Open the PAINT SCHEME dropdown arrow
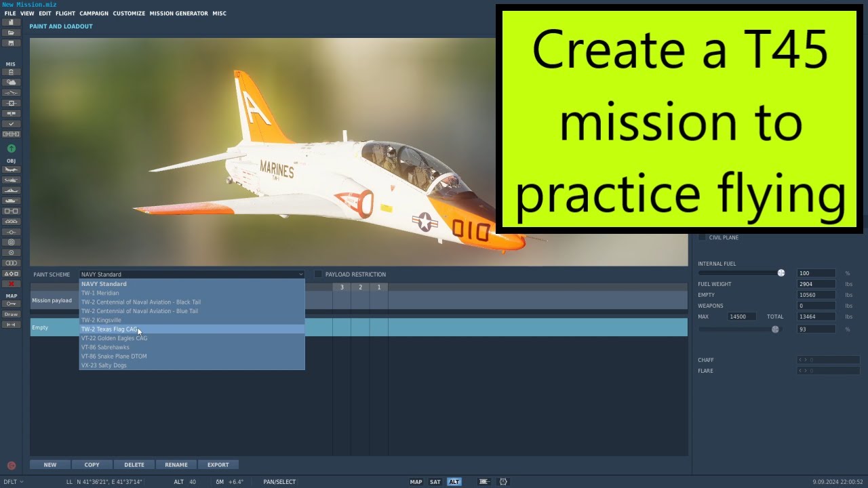 point(300,274)
